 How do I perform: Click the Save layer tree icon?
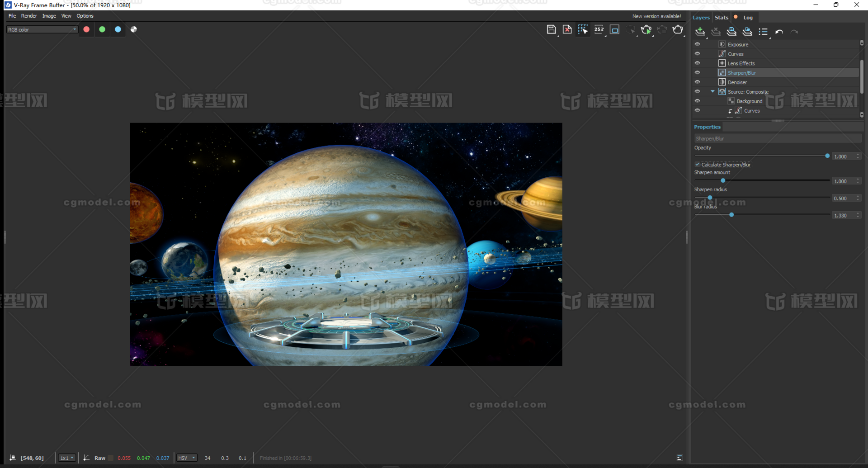[731, 32]
